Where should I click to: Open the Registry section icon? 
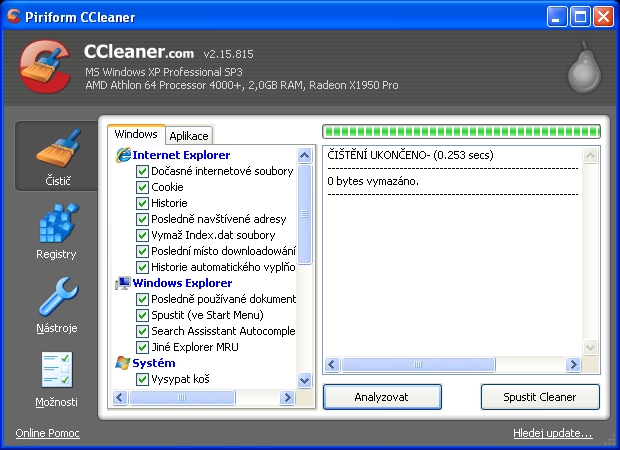point(56,230)
